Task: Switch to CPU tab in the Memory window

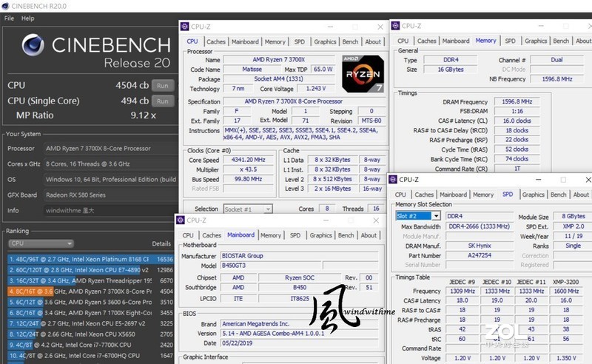Action: point(403,41)
